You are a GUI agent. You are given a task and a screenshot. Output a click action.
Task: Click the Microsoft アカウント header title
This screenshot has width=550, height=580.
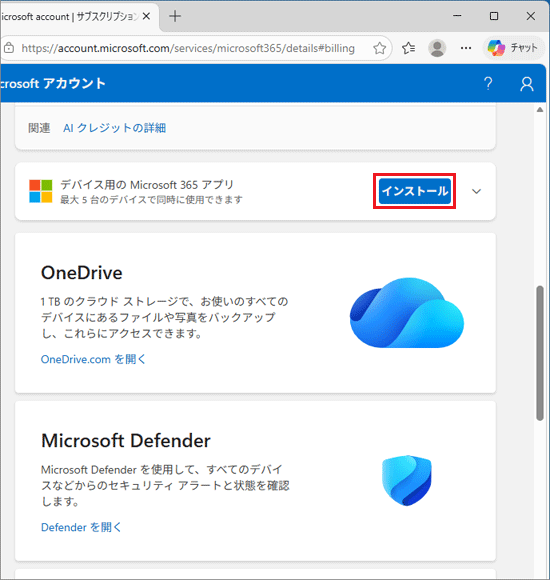coord(53,84)
